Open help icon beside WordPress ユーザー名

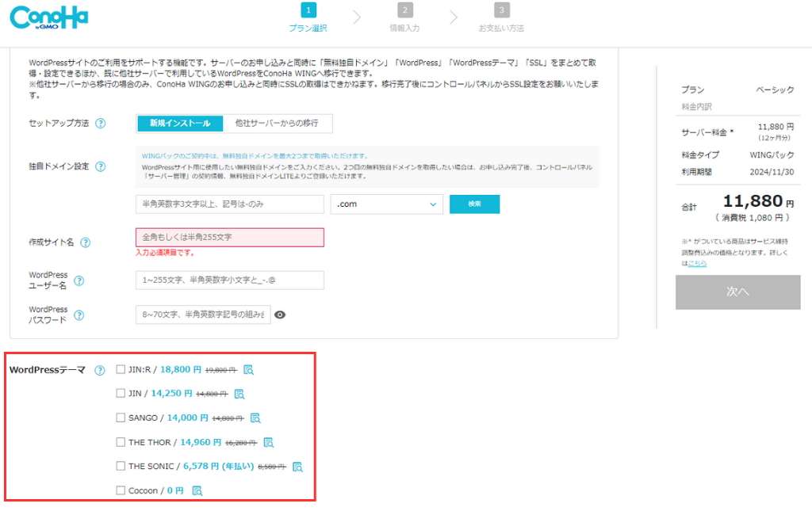(79, 280)
